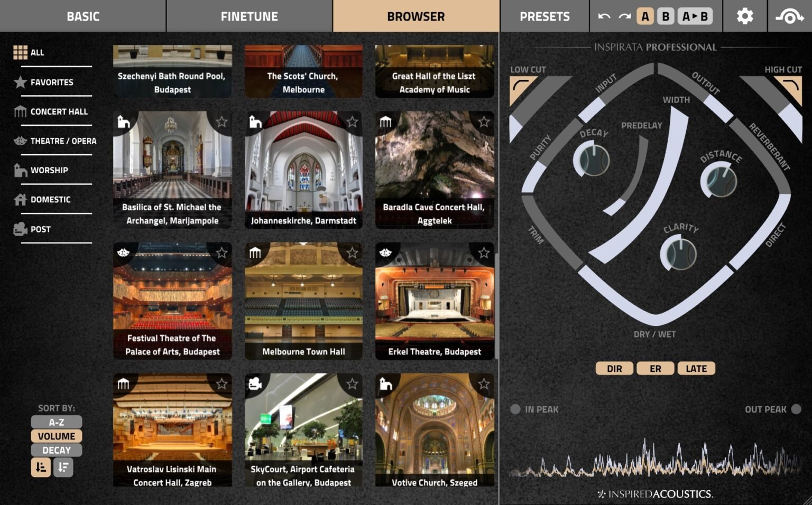
Task: Switch to state A
Action: [x=645, y=16]
